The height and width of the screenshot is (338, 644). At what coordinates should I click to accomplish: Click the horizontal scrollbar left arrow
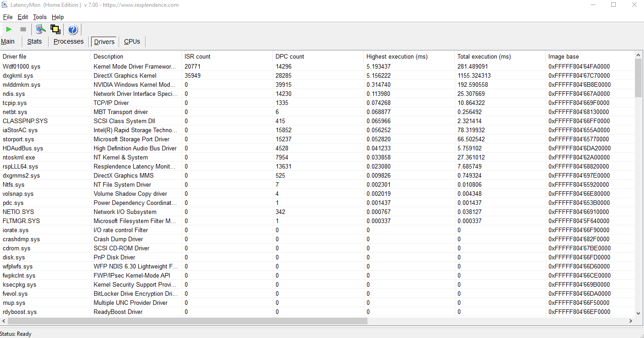(x=4, y=321)
